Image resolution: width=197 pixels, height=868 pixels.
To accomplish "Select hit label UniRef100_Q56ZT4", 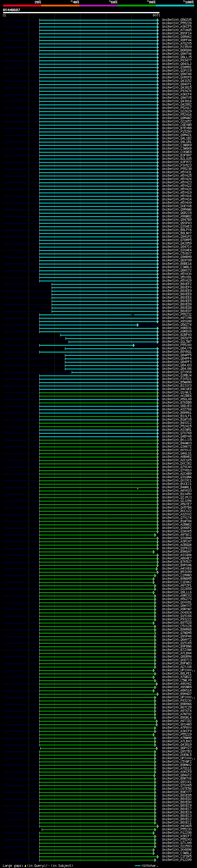I will (x=177, y=325).
